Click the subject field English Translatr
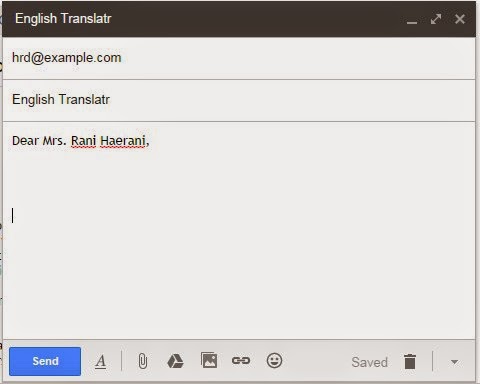480x384 pixels. click(239, 100)
